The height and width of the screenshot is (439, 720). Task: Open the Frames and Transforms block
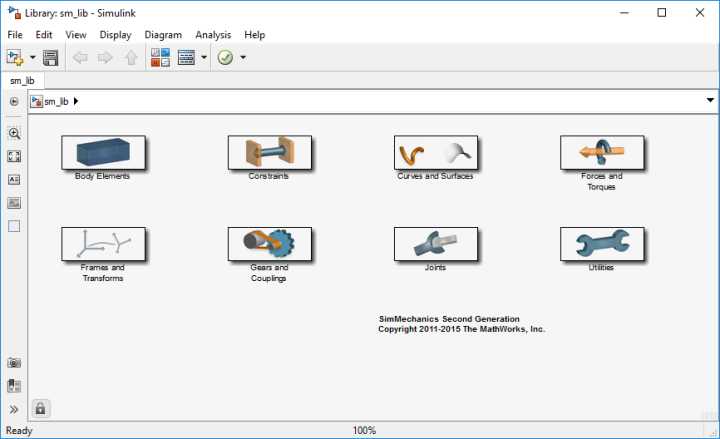103,244
